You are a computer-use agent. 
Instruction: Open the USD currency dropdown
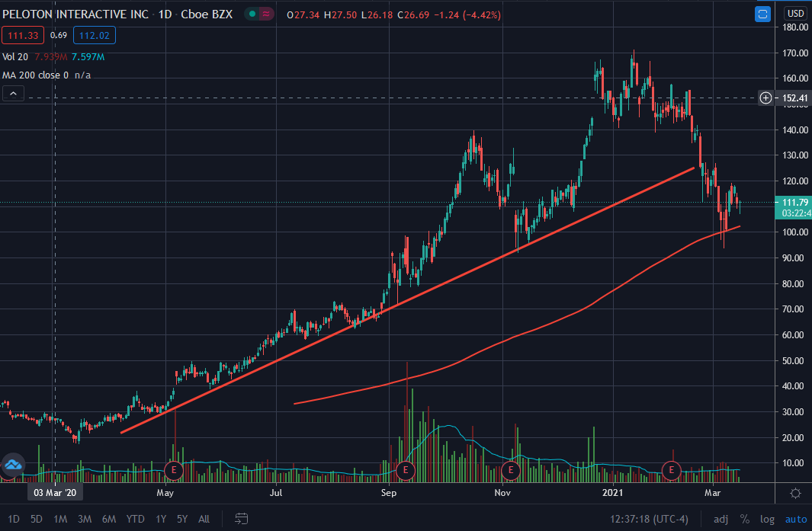(795, 14)
